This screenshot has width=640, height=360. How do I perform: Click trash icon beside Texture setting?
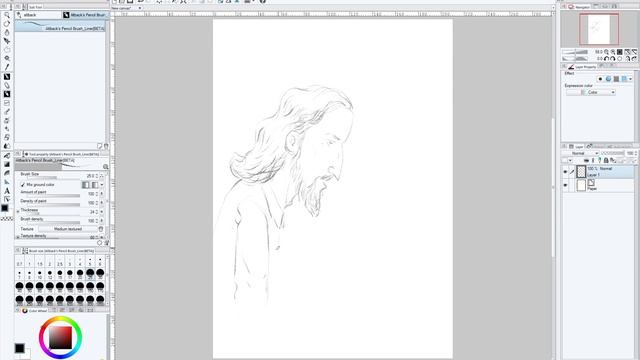tap(101, 229)
